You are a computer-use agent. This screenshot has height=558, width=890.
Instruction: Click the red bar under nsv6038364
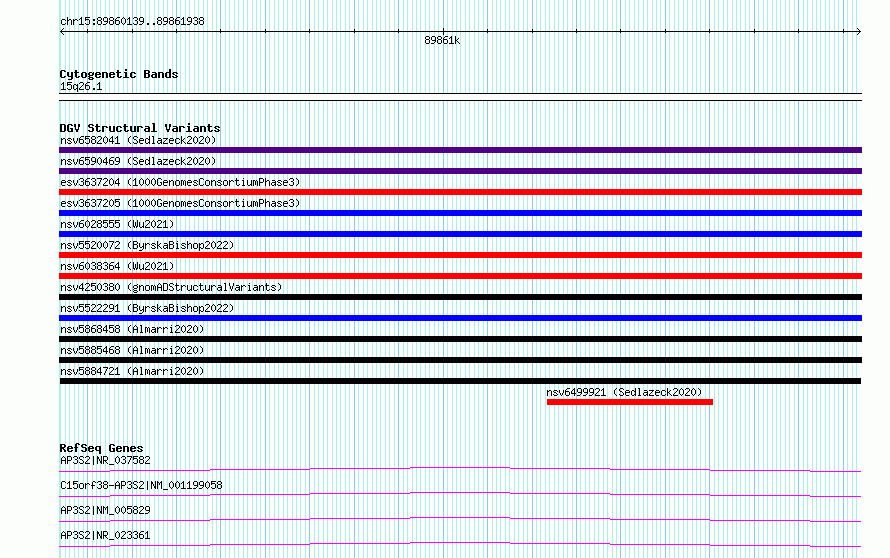[x=460, y=276]
